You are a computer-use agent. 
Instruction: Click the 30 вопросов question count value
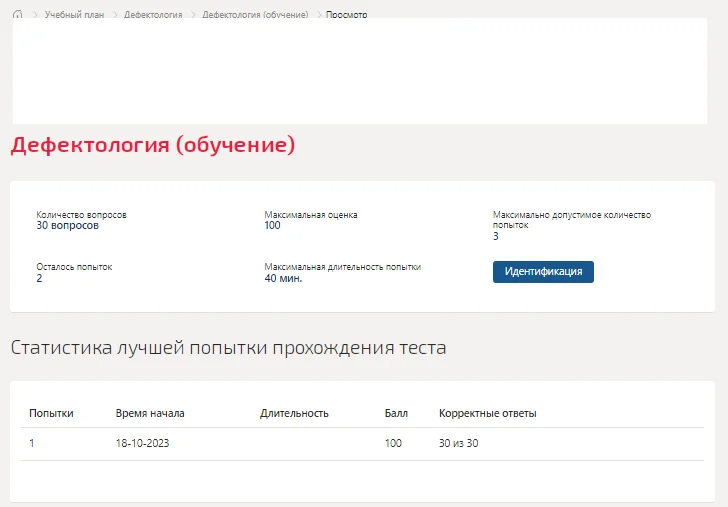click(68, 226)
